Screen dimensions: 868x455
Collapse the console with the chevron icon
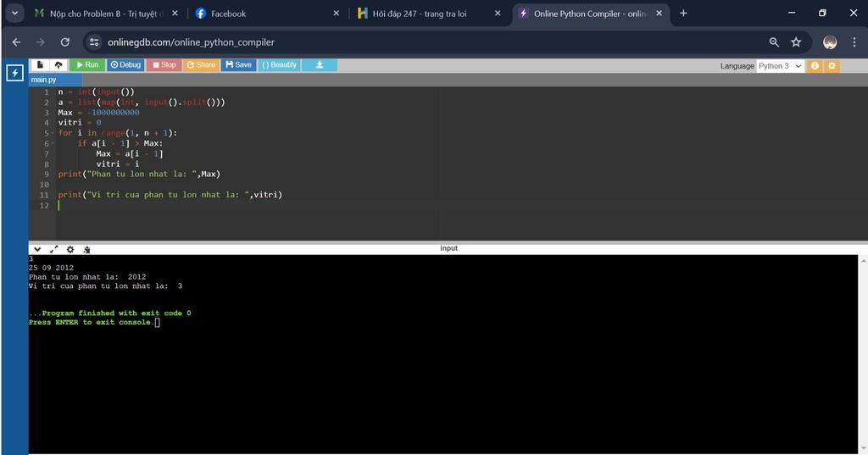coord(37,250)
